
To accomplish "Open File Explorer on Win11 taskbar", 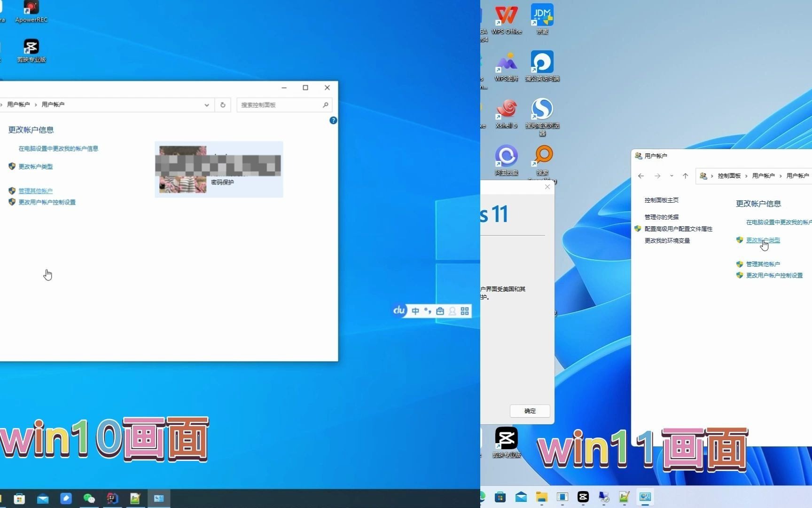I will click(542, 497).
